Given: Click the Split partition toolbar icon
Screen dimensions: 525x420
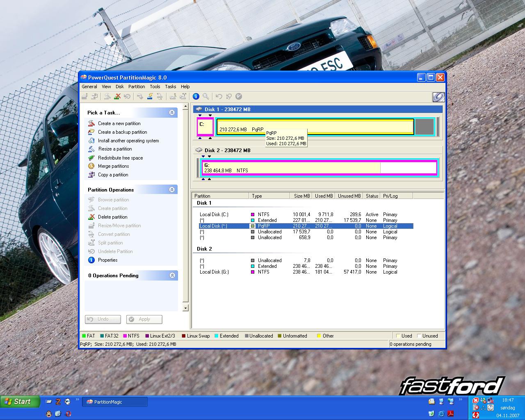Looking at the screenshot, I should (183, 96).
